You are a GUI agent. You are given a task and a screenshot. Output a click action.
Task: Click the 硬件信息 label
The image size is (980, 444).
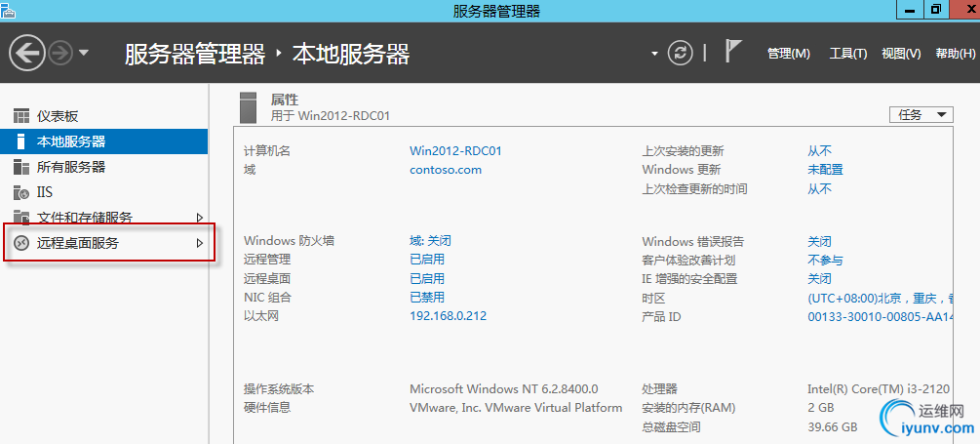coord(267,408)
